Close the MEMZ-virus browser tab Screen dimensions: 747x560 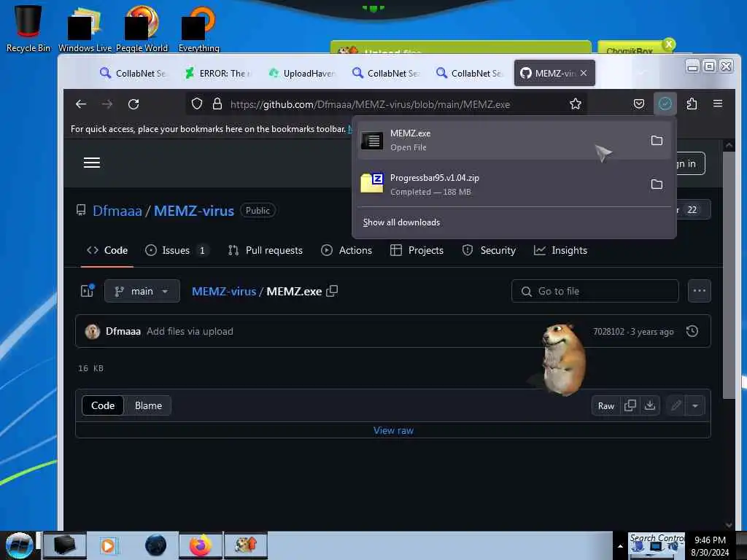tap(584, 73)
